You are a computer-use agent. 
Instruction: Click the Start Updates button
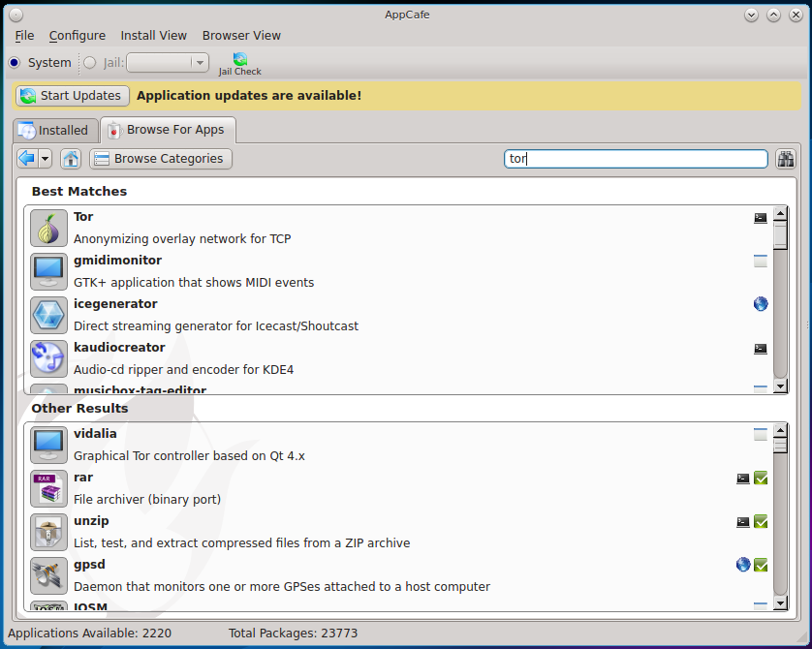(73, 96)
